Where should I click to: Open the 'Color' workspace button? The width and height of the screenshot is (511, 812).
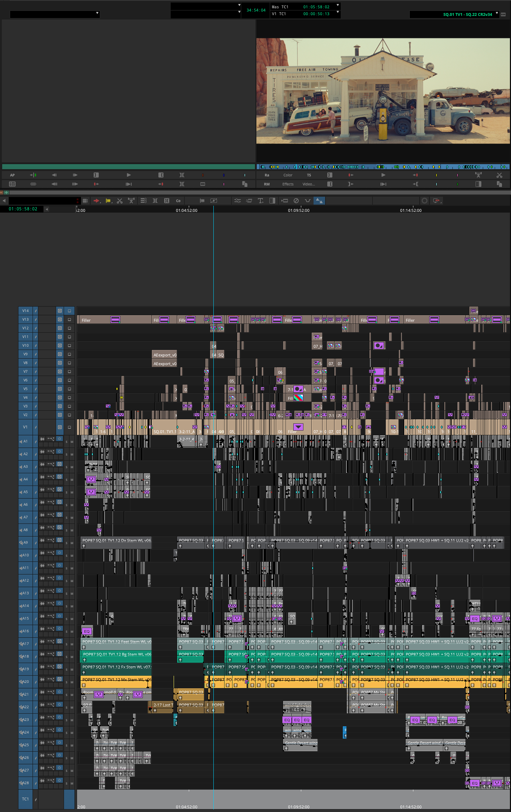click(x=288, y=175)
